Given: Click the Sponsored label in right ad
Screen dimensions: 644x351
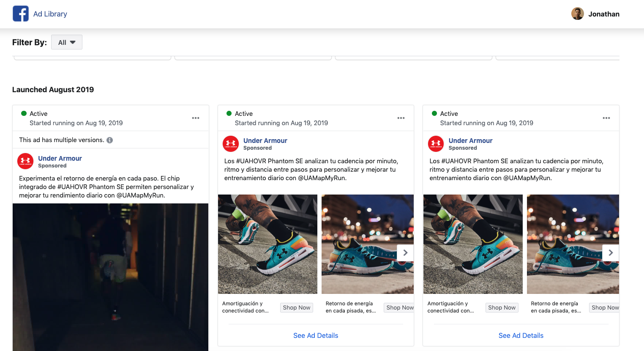Looking at the screenshot, I should (x=463, y=148).
